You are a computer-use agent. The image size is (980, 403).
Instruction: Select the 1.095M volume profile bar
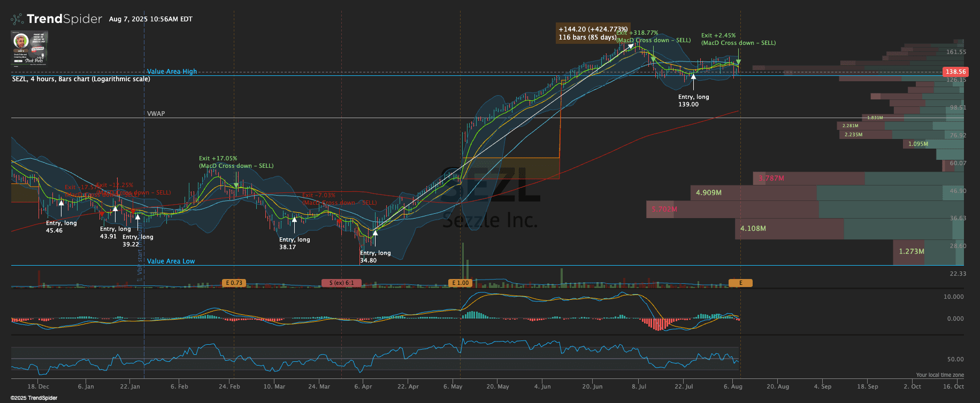(x=933, y=144)
